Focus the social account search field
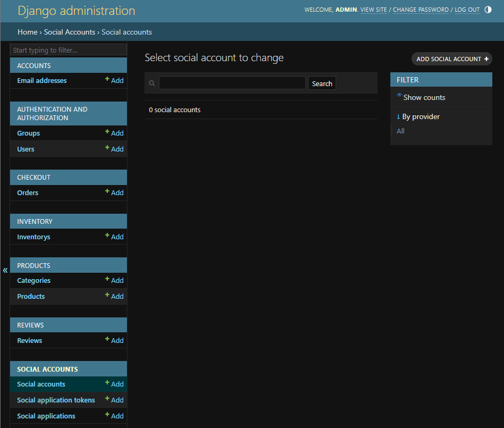The image size is (504, 428). click(x=232, y=83)
